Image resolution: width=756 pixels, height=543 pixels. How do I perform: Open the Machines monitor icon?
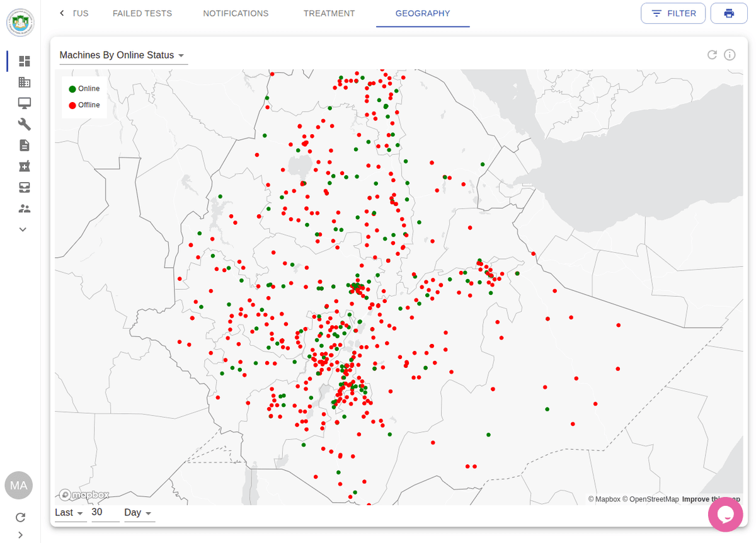(x=24, y=103)
